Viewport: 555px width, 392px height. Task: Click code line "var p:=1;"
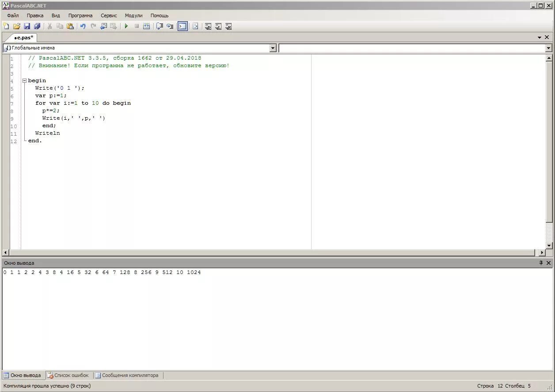point(51,95)
